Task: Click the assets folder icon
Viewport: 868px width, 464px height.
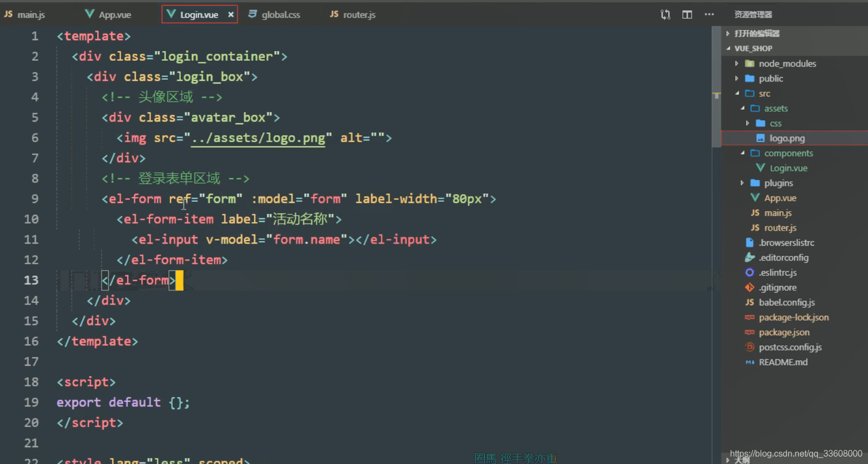Action: [755, 109]
